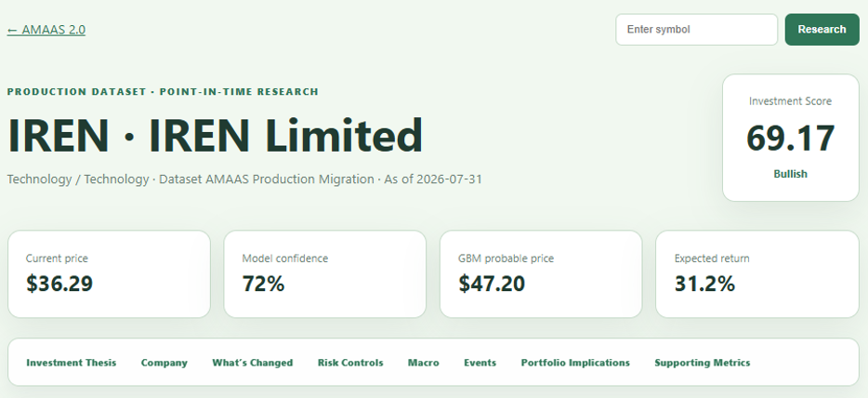Show the Events tab

click(x=480, y=363)
